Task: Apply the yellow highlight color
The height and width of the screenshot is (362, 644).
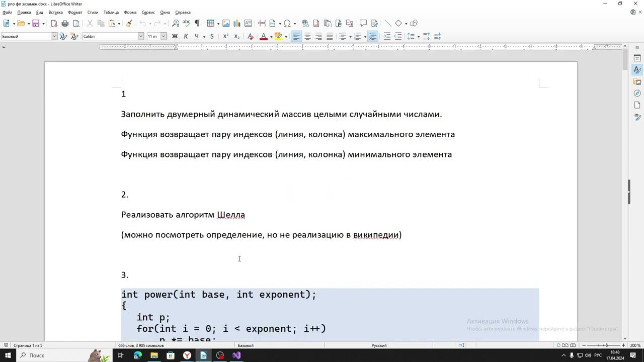Action: pos(278,36)
